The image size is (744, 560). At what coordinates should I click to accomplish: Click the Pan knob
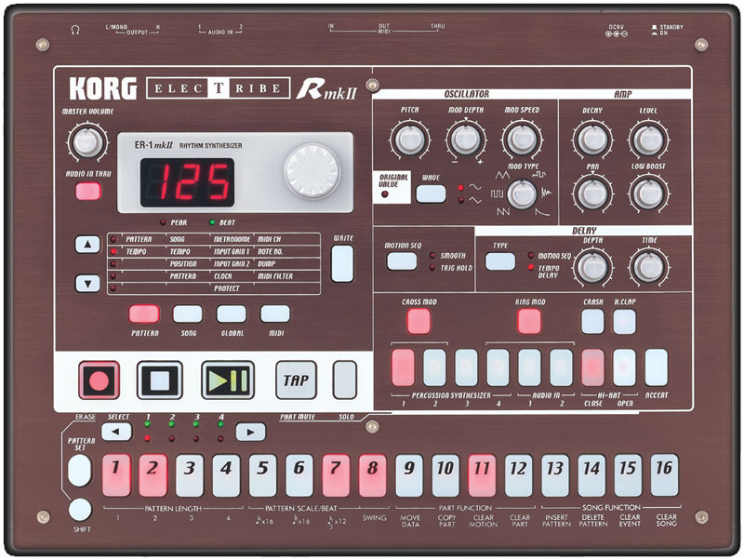point(592,193)
